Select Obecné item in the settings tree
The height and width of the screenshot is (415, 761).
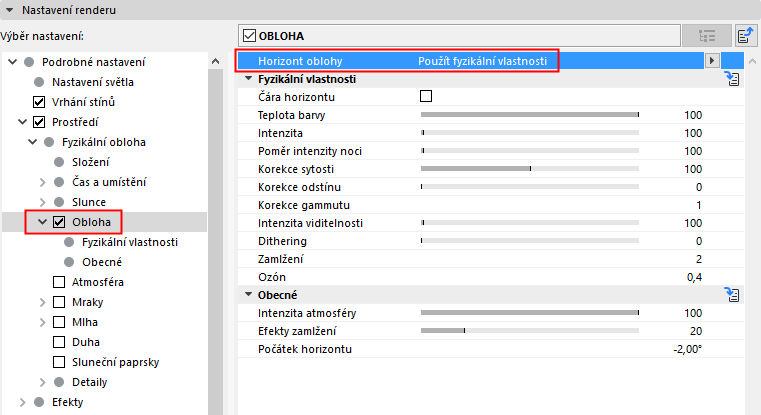(x=102, y=262)
